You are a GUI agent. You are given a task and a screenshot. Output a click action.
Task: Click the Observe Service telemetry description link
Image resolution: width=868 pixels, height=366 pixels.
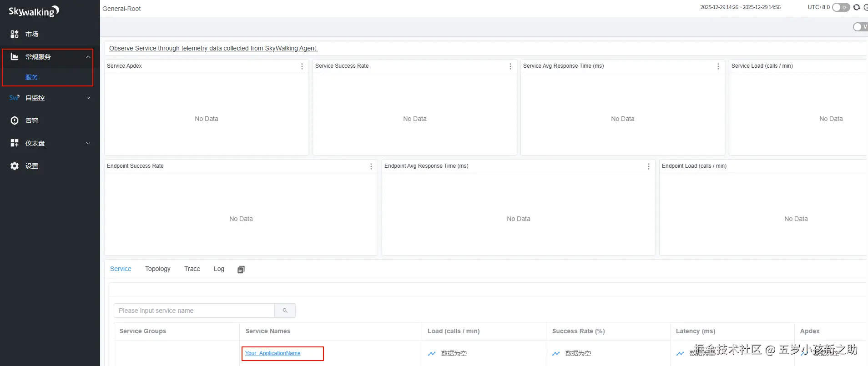(x=213, y=48)
